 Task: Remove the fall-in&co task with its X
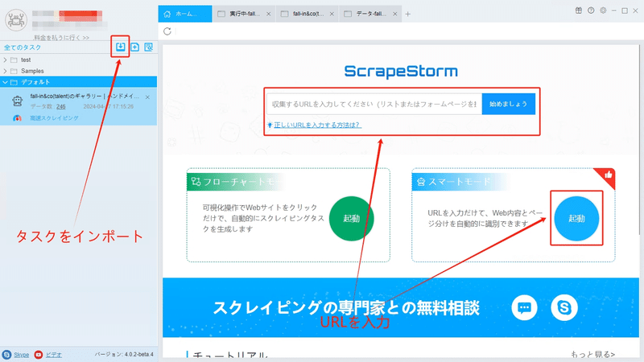[147, 97]
